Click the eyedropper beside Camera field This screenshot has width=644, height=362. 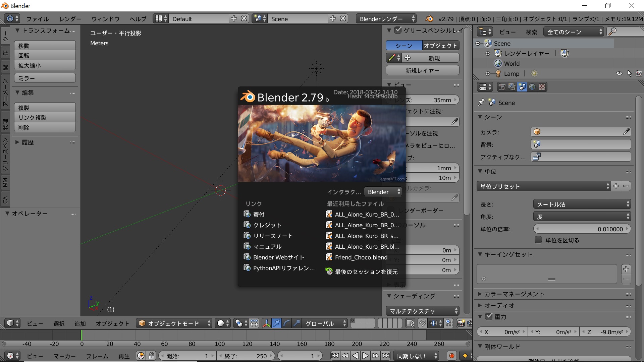(626, 132)
